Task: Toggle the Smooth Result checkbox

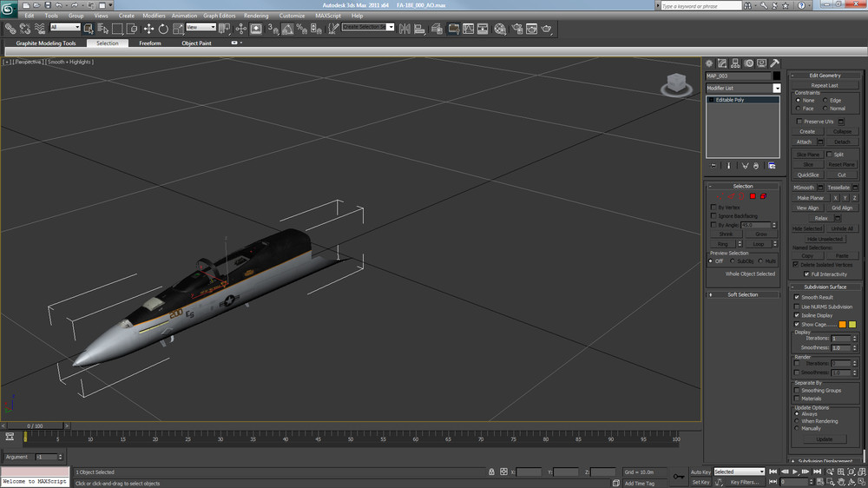Action: pyautogui.click(x=797, y=297)
